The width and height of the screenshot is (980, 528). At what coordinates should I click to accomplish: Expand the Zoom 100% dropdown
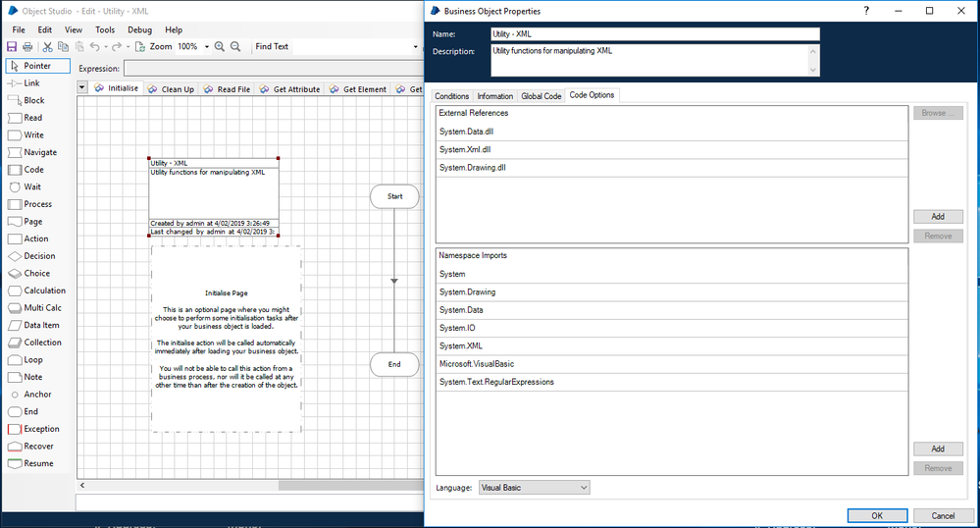click(204, 46)
